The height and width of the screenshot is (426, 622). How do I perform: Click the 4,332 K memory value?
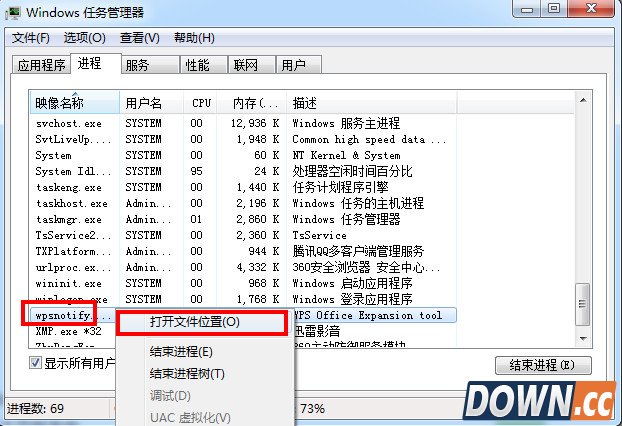(x=258, y=267)
